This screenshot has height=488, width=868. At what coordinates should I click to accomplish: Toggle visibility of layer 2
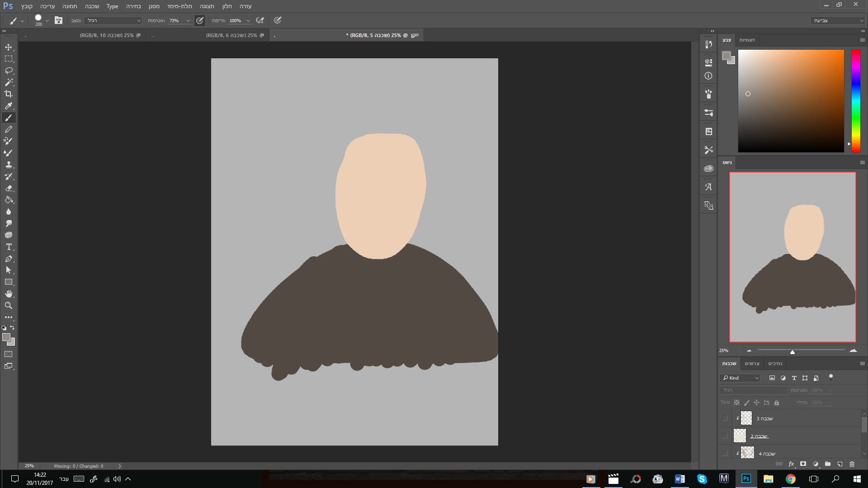click(725, 436)
